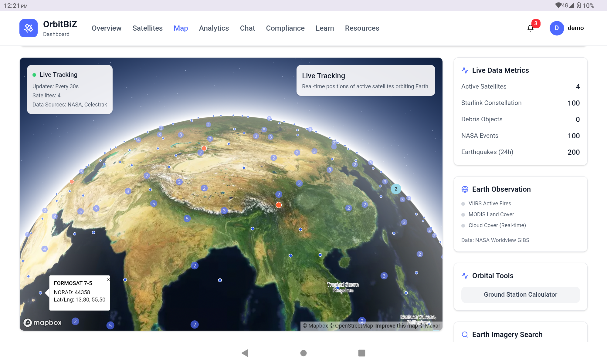Go to the Compliance page
607x364 pixels.
pos(285,28)
